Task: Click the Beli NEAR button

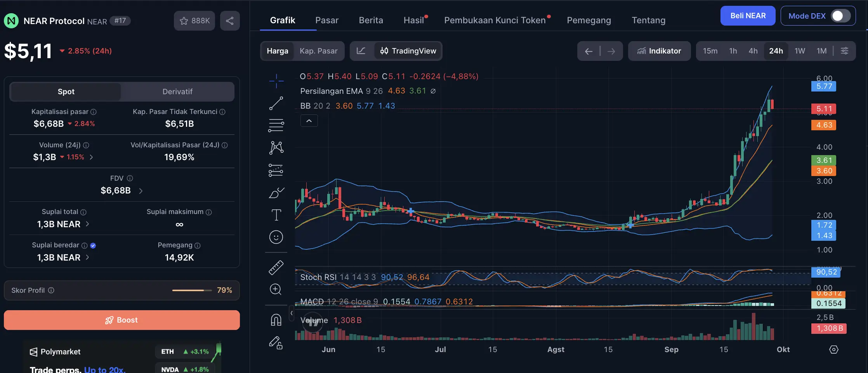Action: point(748,16)
